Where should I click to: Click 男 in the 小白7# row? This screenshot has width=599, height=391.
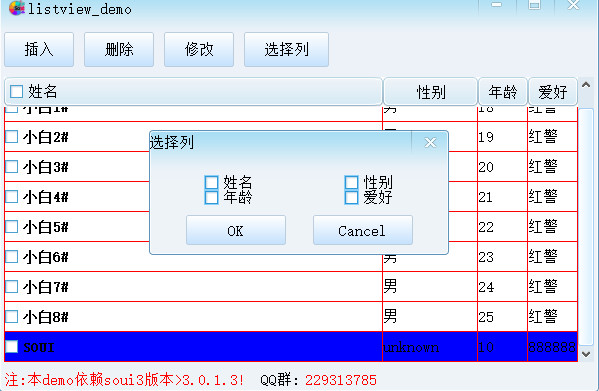(x=390, y=286)
